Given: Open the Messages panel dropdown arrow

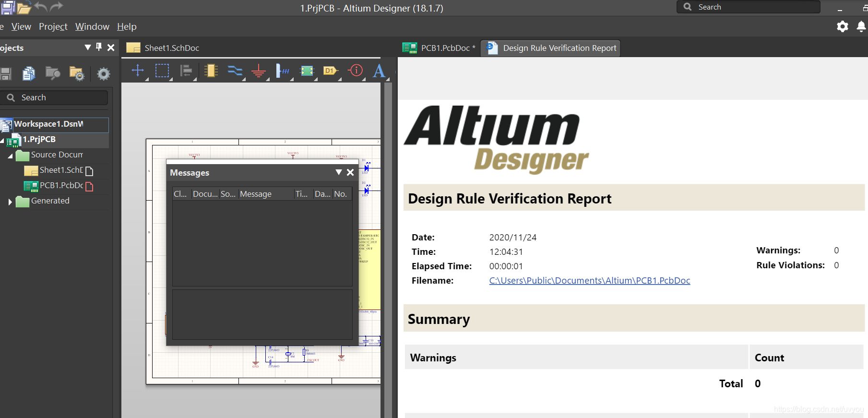Looking at the screenshot, I should [x=338, y=172].
